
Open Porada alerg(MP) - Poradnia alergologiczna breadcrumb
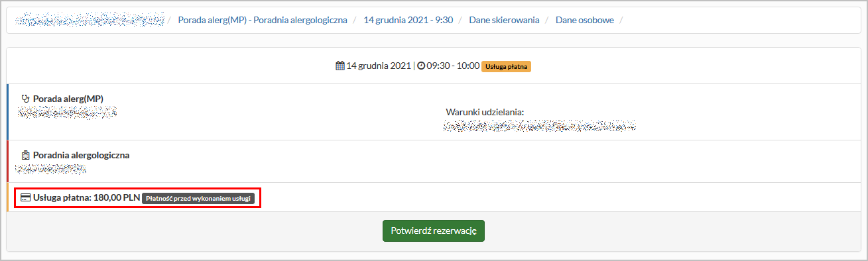(x=263, y=20)
